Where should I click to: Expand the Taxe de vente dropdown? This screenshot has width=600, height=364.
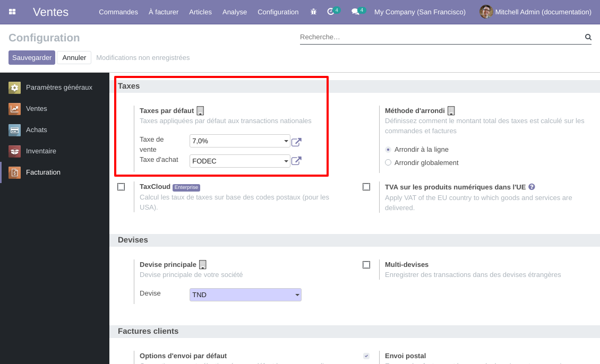pyautogui.click(x=240, y=141)
